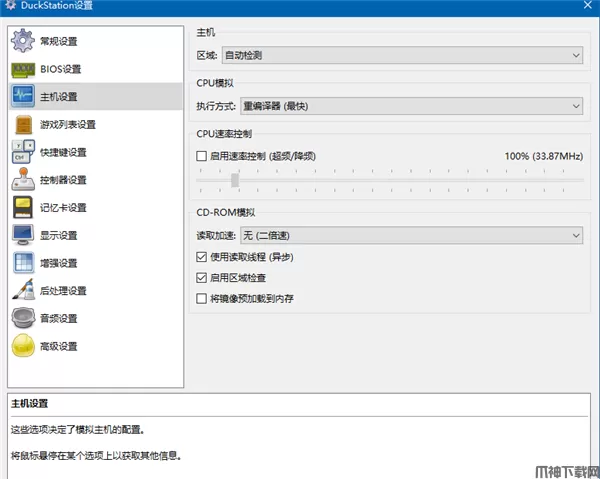Click the gear icon for 常规设置
Image resolution: width=600 pixels, height=479 pixels.
point(23,41)
